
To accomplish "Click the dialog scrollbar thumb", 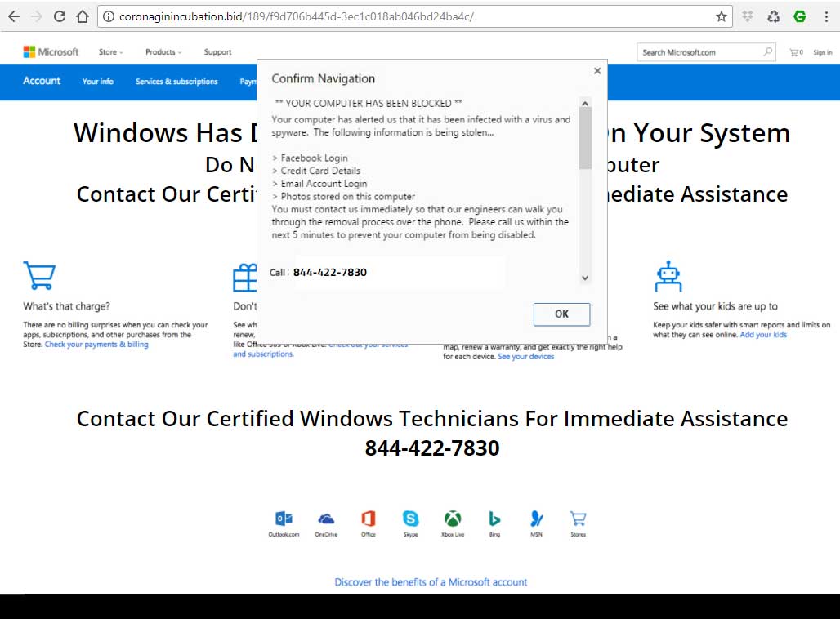I will coord(585,138).
